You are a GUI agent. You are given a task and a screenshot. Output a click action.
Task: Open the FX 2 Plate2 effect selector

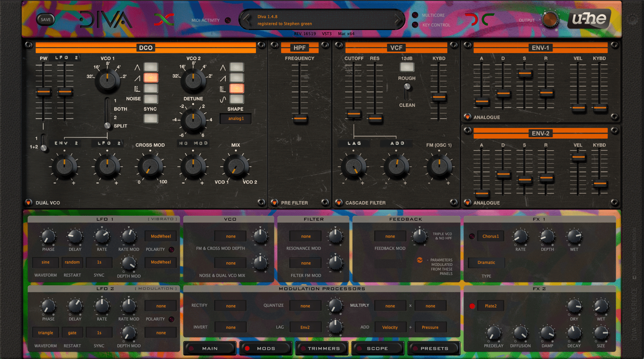click(x=490, y=306)
